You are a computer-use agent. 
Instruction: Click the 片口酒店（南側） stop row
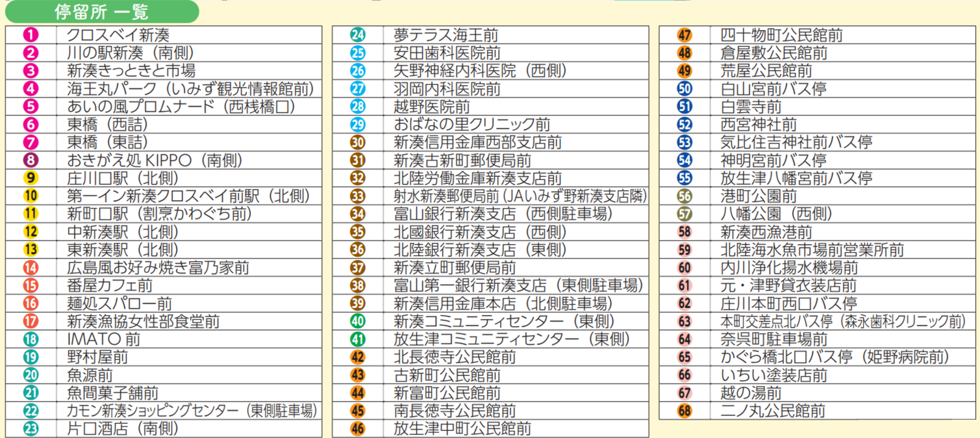tap(123, 429)
